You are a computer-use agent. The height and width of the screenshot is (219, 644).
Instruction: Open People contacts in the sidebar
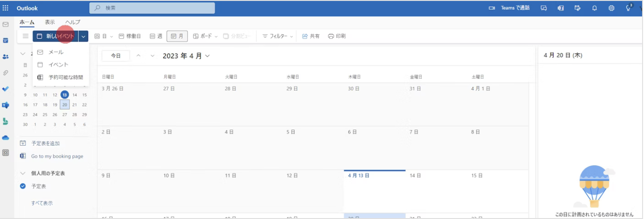tap(6, 57)
